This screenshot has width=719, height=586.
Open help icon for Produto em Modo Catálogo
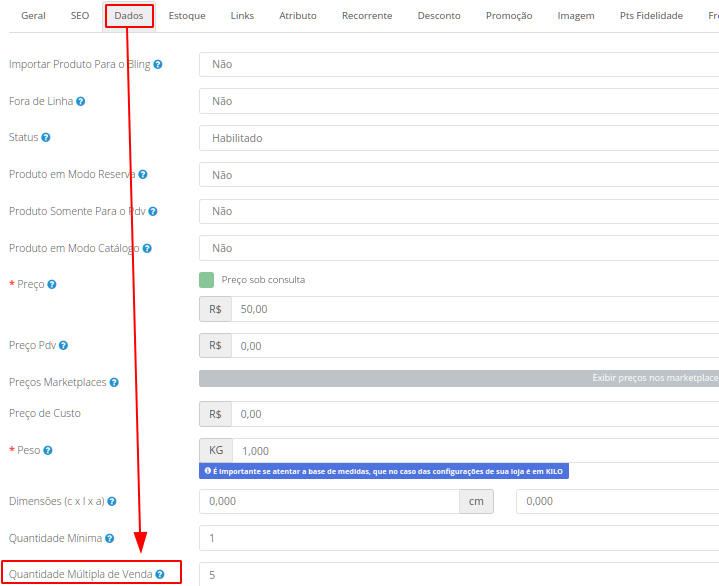(x=147, y=248)
